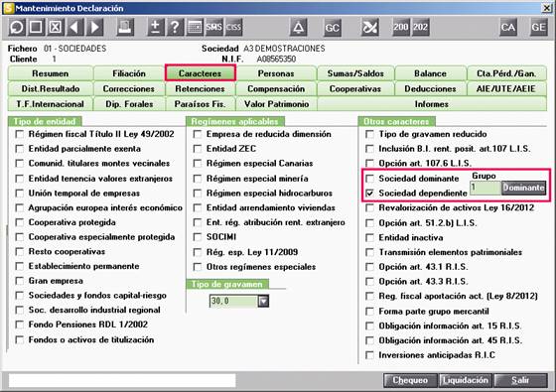Click the CA toolbar icon
This screenshot has height=392, width=556.
tap(507, 28)
